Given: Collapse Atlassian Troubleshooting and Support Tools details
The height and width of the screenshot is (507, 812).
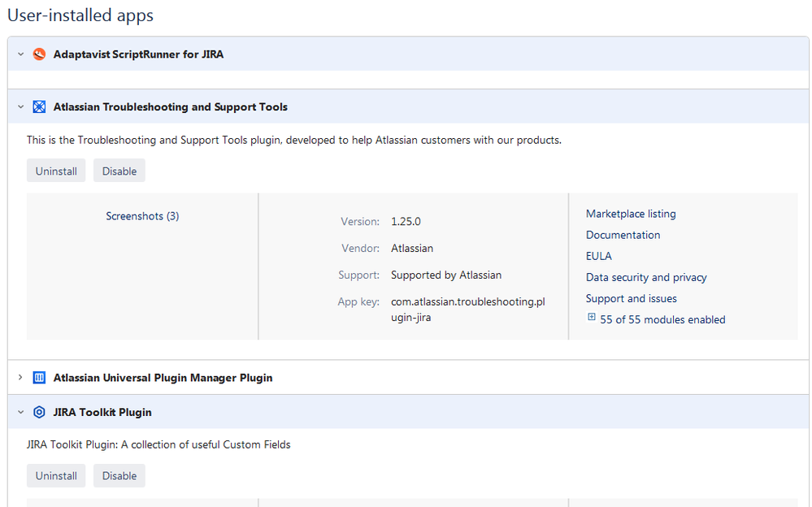Looking at the screenshot, I should (20, 106).
